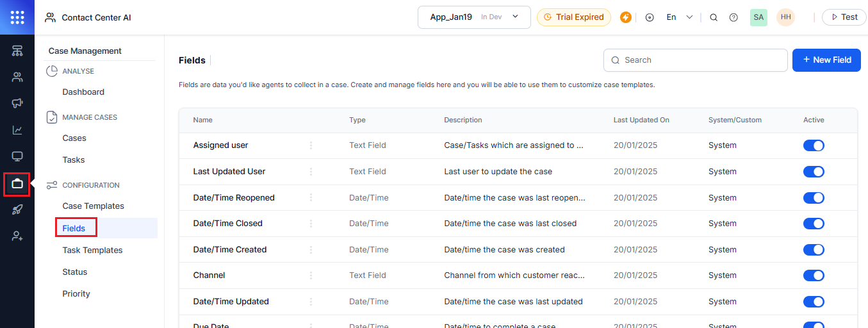Click the New Field button
The image size is (868, 328).
tap(826, 60)
